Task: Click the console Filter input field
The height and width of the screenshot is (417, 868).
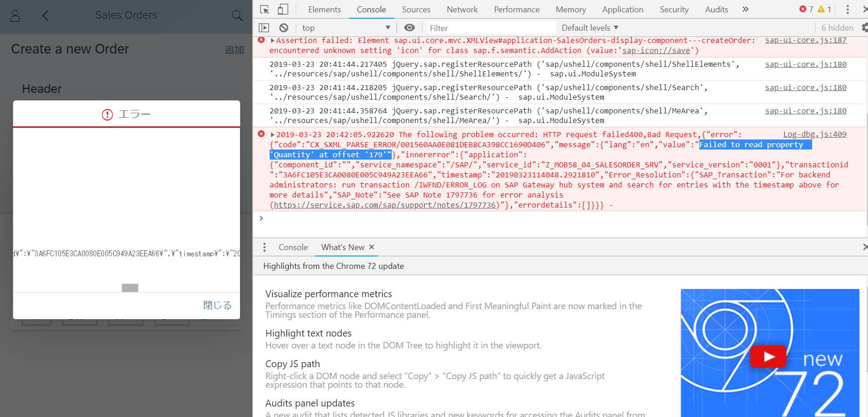Action: point(491,28)
